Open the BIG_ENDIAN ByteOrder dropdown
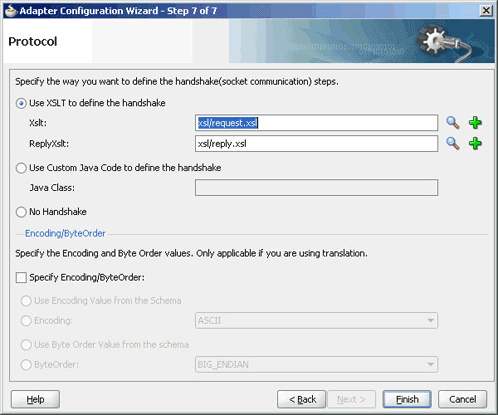The width and height of the screenshot is (498, 415). click(x=316, y=365)
